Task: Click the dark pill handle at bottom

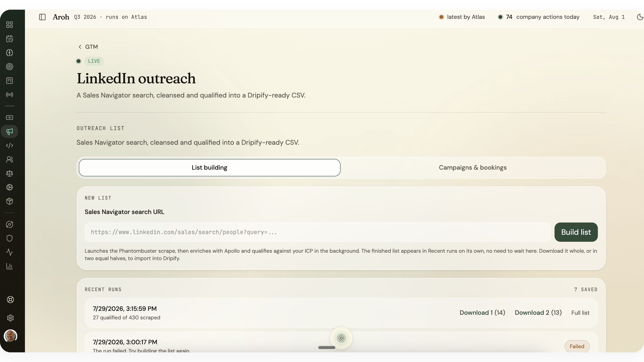Action: click(326, 348)
